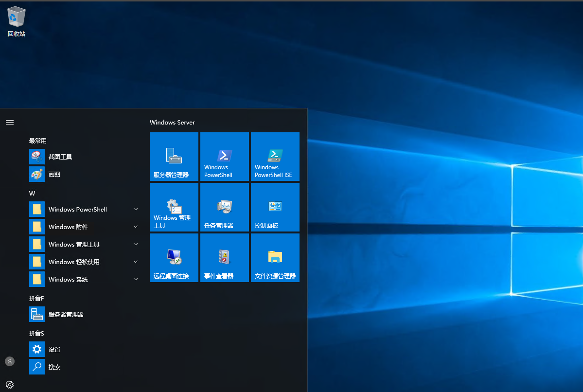583x392 pixels.
Task: Click the 设置 text label in the app list
Action: point(54,349)
